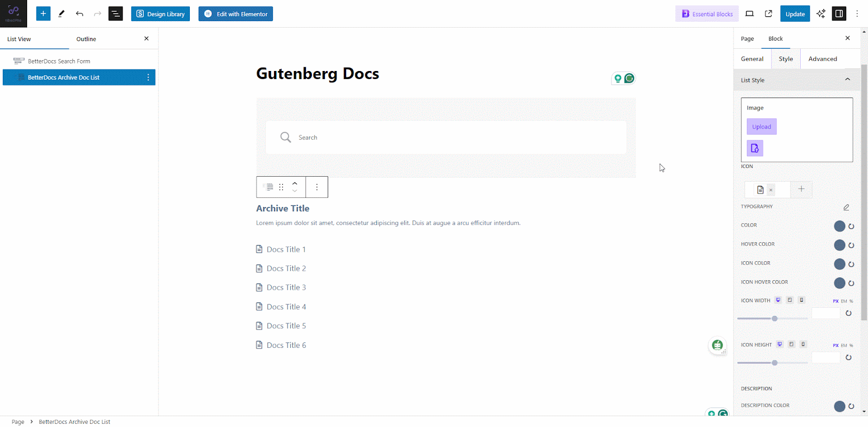
Task: Click the desktop device icon for Icon Width
Action: 778,300
